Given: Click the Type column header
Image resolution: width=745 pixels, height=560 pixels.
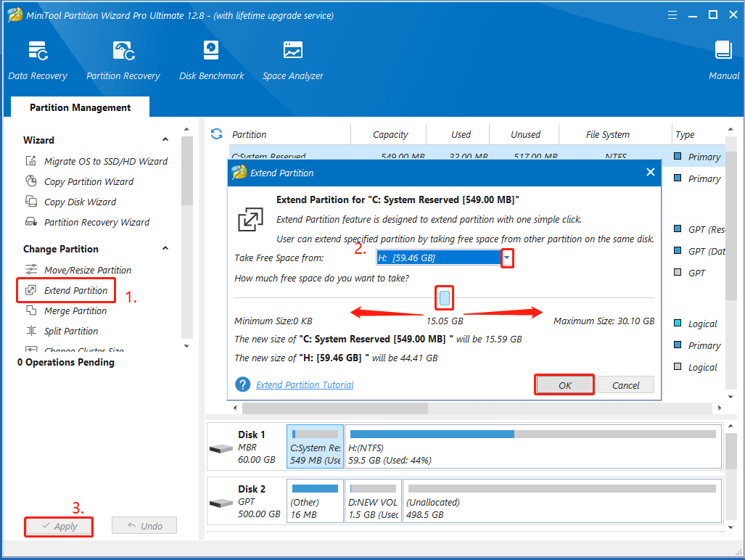Looking at the screenshot, I should tap(685, 134).
